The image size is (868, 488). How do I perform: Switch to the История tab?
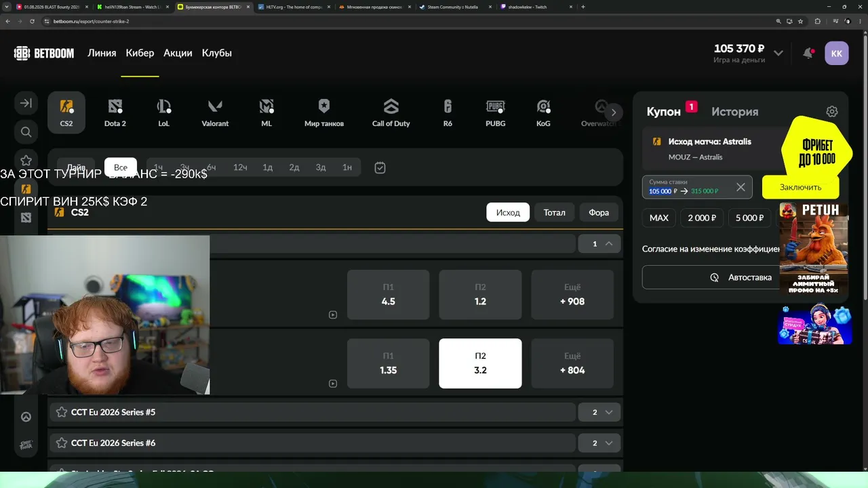735,112
